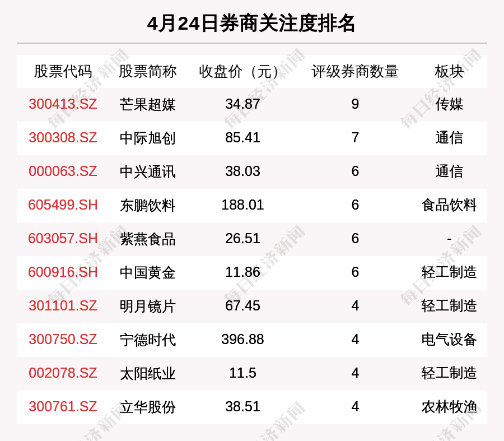The width and height of the screenshot is (504, 441).
Task: Click the dash sector cell for 紫燕食品
Action: click(x=449, y=239)
